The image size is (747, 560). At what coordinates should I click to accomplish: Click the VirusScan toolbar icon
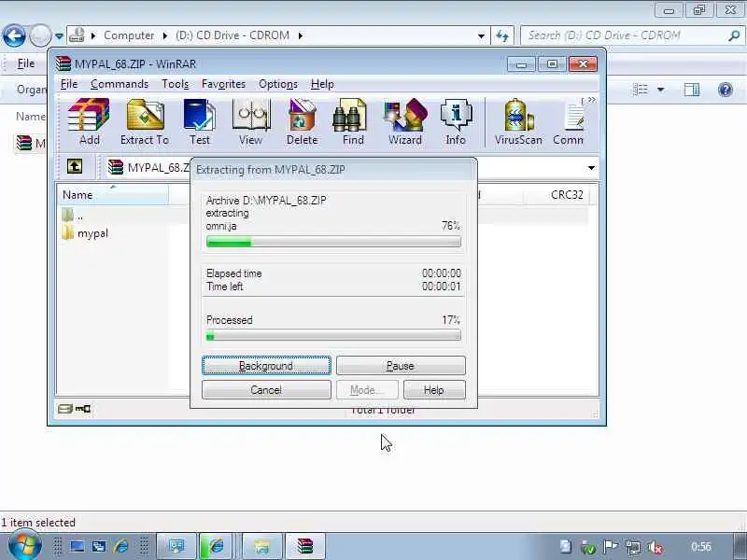click(x=518, y=122)
